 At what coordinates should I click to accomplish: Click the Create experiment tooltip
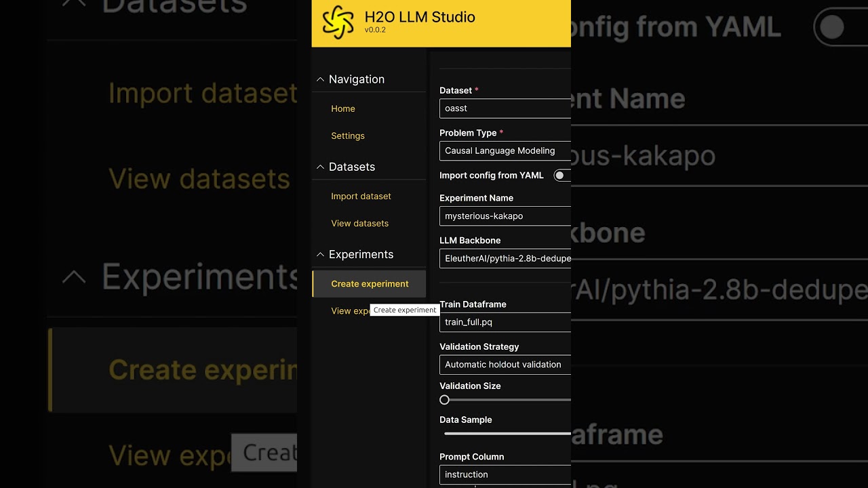405,310
